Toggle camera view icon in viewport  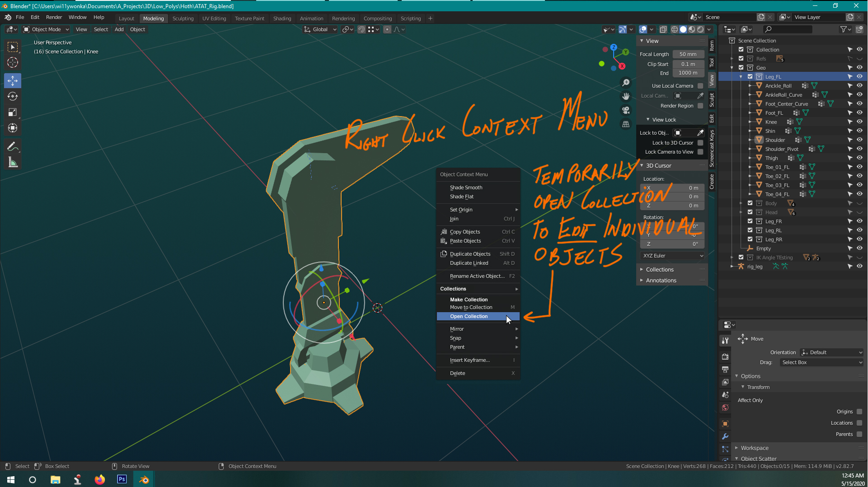pos(626,110)
